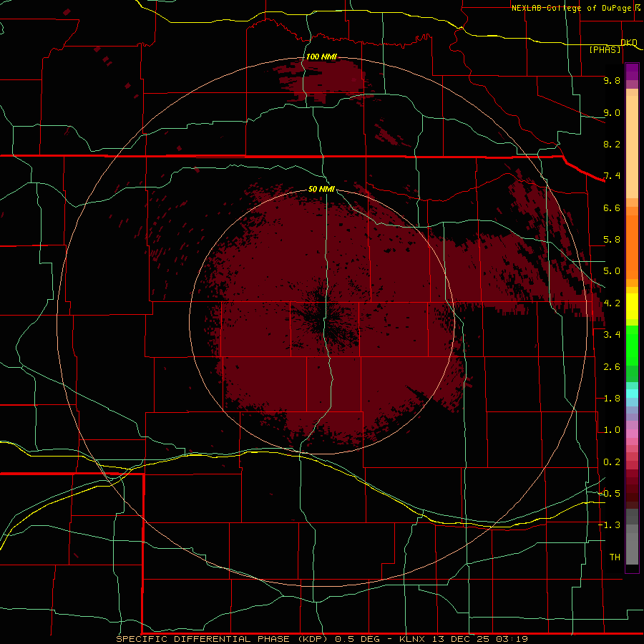Viewport: 644px width, 644px height.
Task: Click the "100 NMI" range ring label
Action: tap(321, 57)
